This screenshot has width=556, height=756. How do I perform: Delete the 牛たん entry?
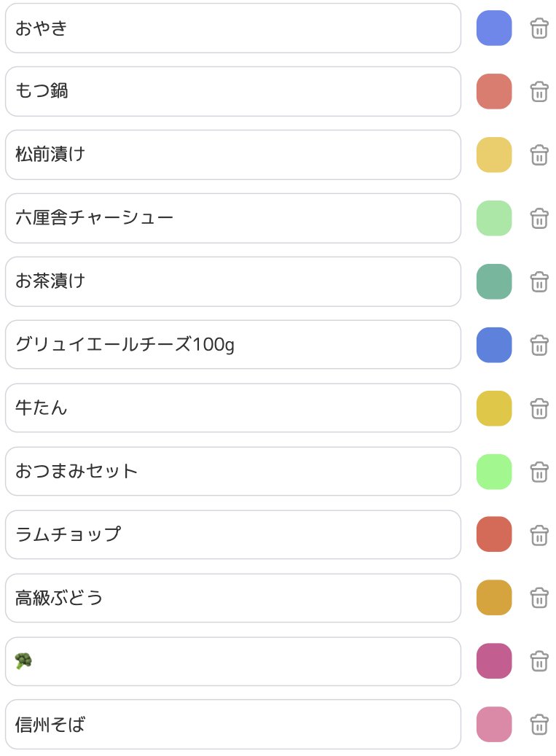pos(539,409)
